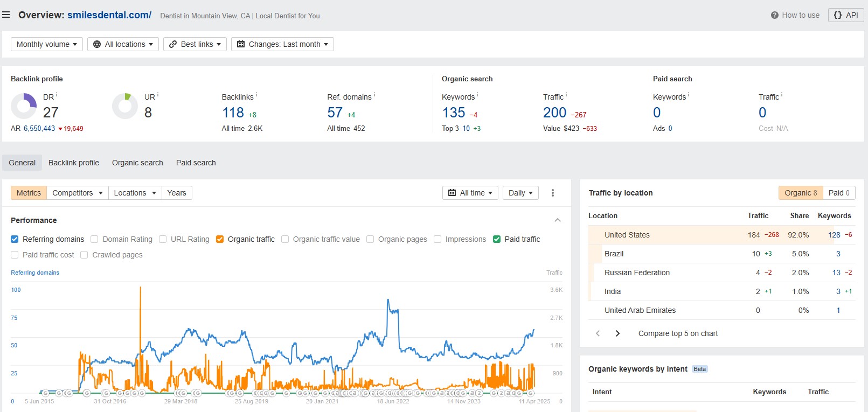Click the Top 3 keywords value 10
Image resolution: width=868 pixels, height=412 pixels.
pyautogui.click(x=466, y=129)
